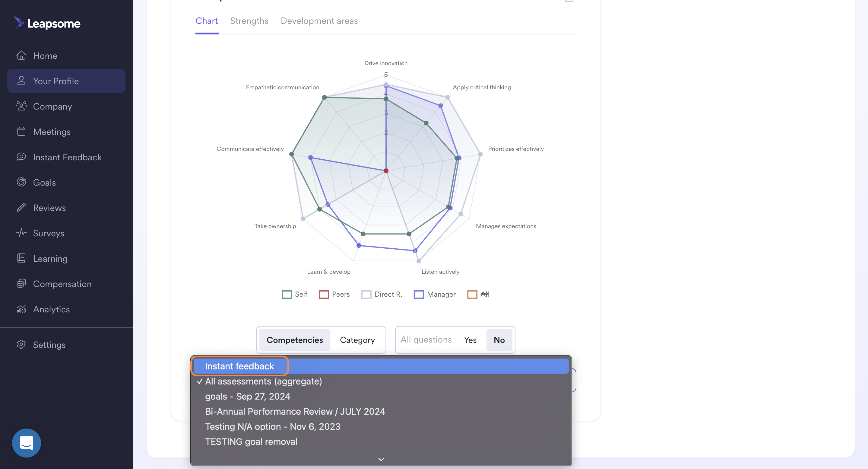Click the Leapsome logo

tap(47, 23)
